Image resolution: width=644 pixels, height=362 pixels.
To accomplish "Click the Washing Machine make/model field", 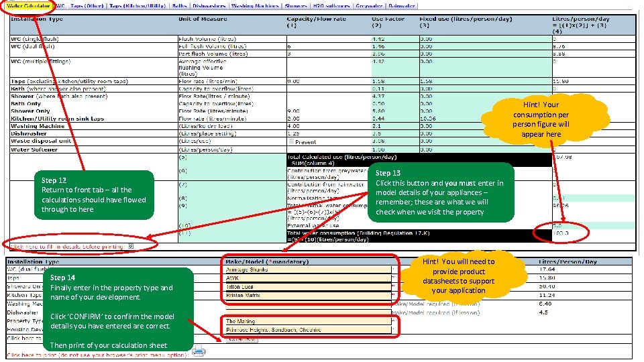I will tap(308, 304).
